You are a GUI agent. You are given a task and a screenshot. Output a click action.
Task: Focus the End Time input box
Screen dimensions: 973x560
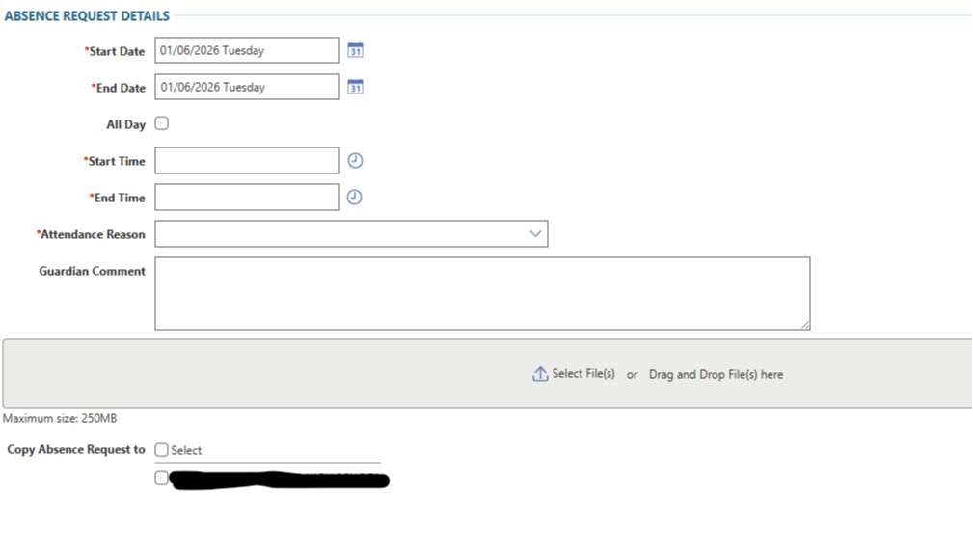click(247, 198)
